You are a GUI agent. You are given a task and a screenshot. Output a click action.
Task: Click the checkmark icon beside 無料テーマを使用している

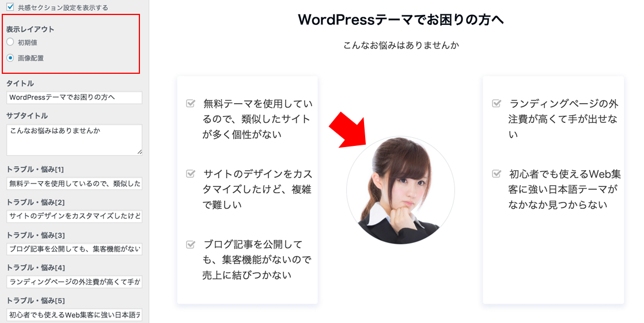191,103
